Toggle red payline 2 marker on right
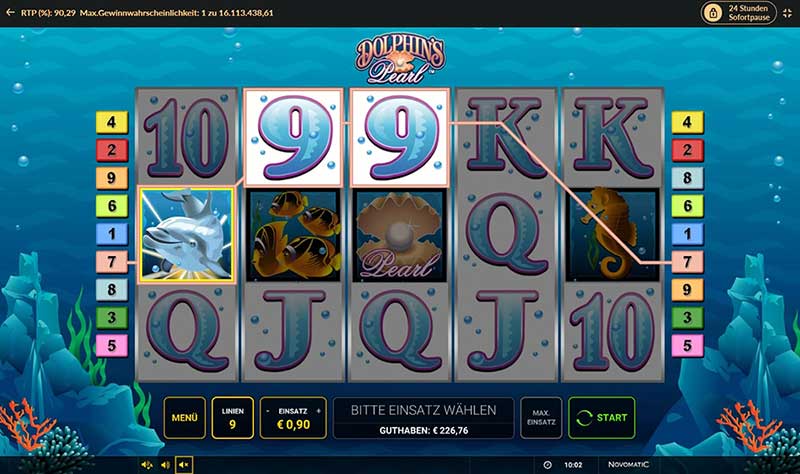The width and height of the screenshot is (800, 474). click(x=687, y=150)
